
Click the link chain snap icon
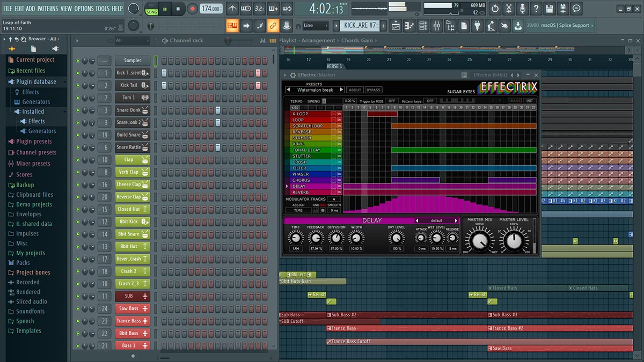coord(273,25)
